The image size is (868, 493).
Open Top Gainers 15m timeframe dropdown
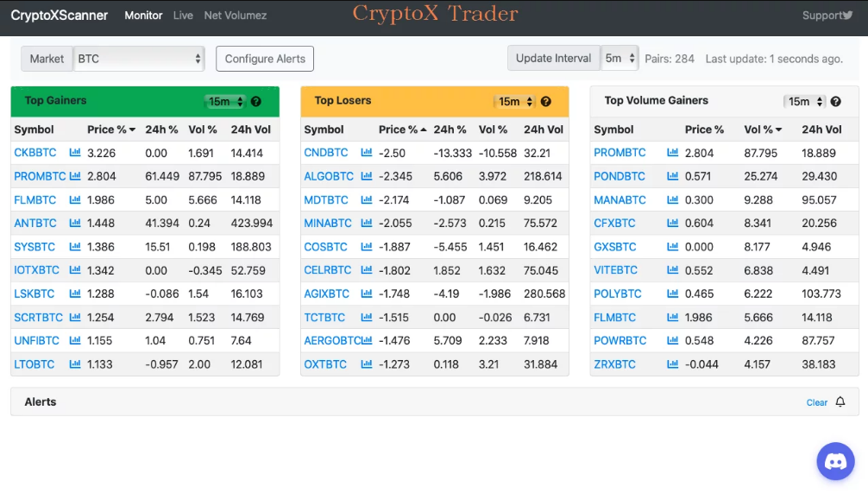tap(224, 101)
